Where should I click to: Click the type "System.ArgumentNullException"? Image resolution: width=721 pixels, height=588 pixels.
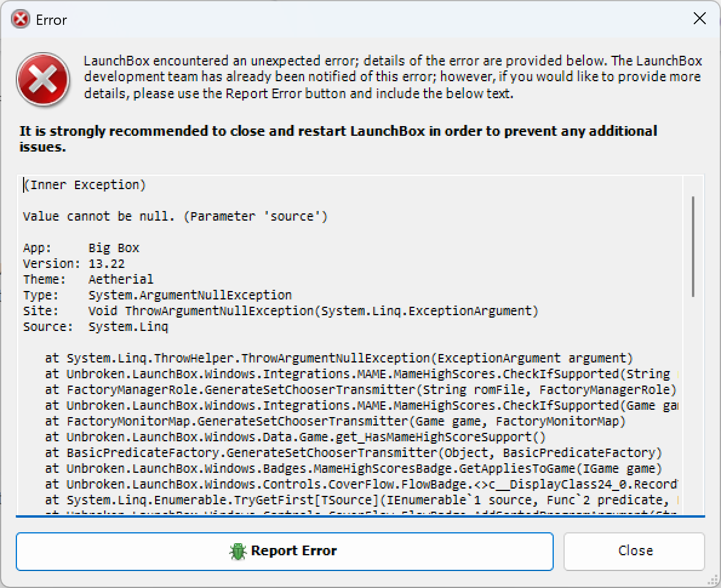click(190, 295)
